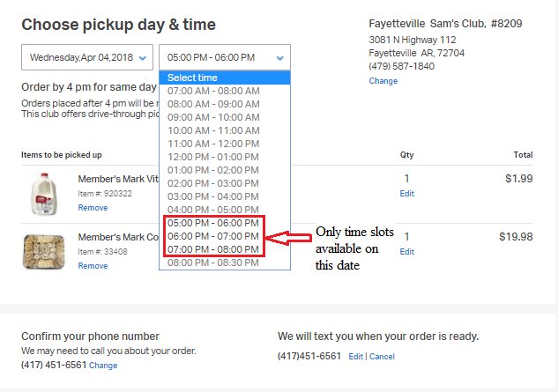Image resolution: width=558 pixels, height=392 pixels.
Task: Remove the Member's Mark milk item
Action: click(93, 208)
